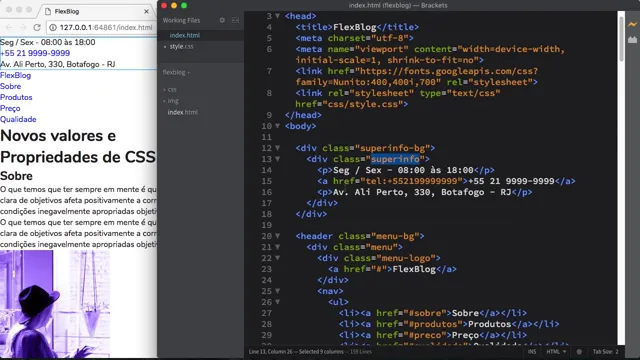Select style.css in Working Files

[181, 46]
